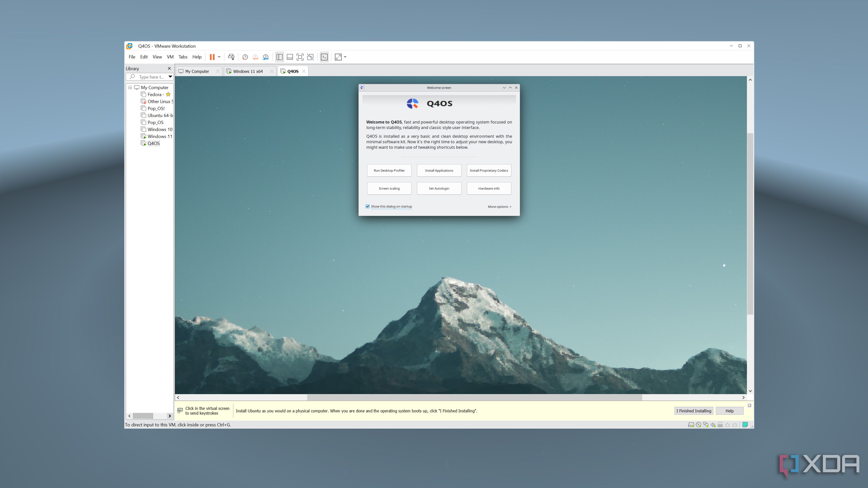Screen dimensions: 868x488
Task: Take a snapshot of this virtual machine
Action: click(245, 57)
